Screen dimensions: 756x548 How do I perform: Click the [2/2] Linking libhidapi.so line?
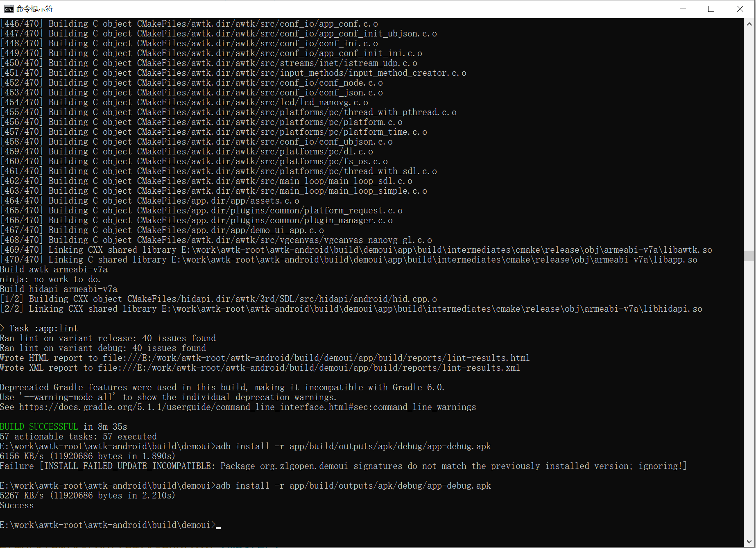(x=351, y=309)
